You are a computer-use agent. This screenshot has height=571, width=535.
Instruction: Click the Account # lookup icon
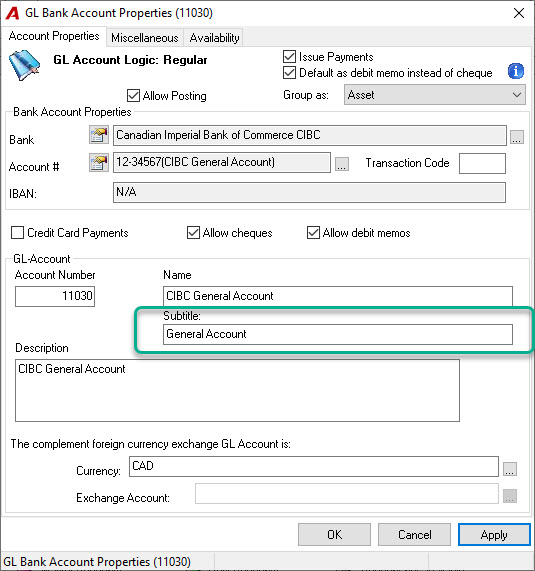[99, 162]
